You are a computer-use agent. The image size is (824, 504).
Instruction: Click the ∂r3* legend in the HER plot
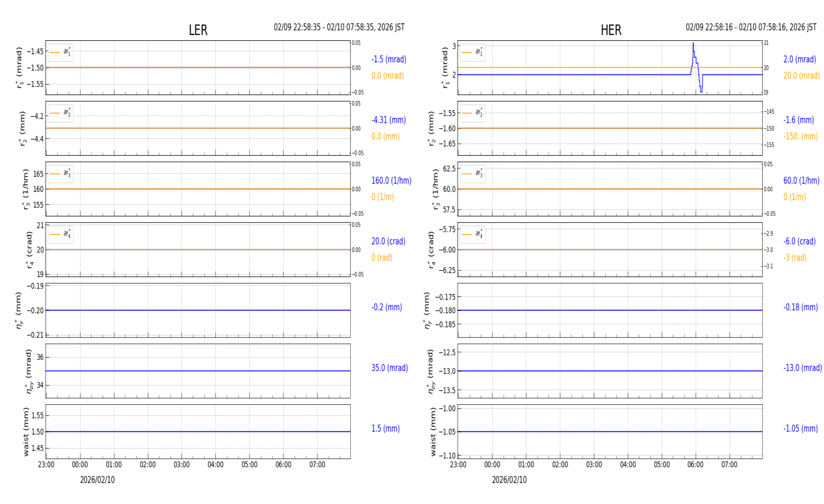[x=472, y=173]
